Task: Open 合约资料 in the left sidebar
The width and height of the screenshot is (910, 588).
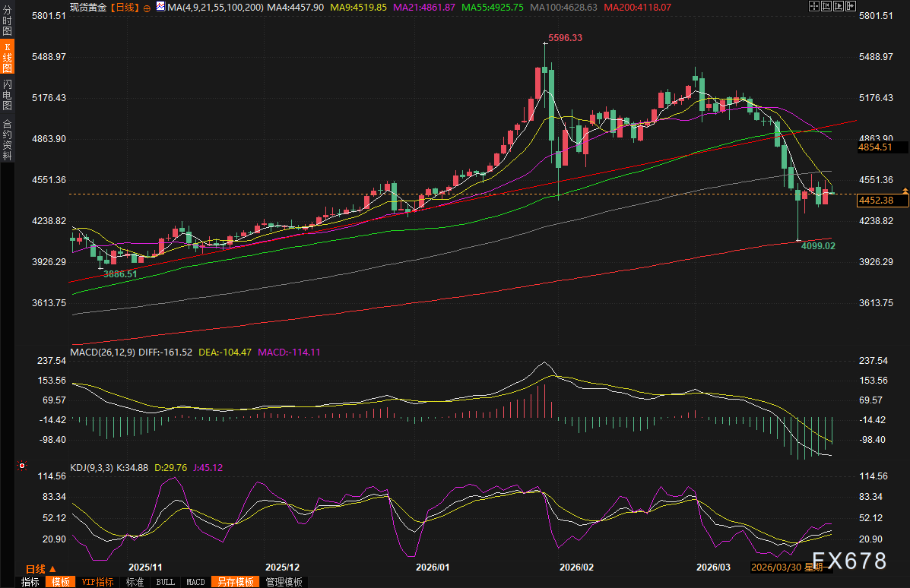Action: pyautogui.click(x=7, y=140)
